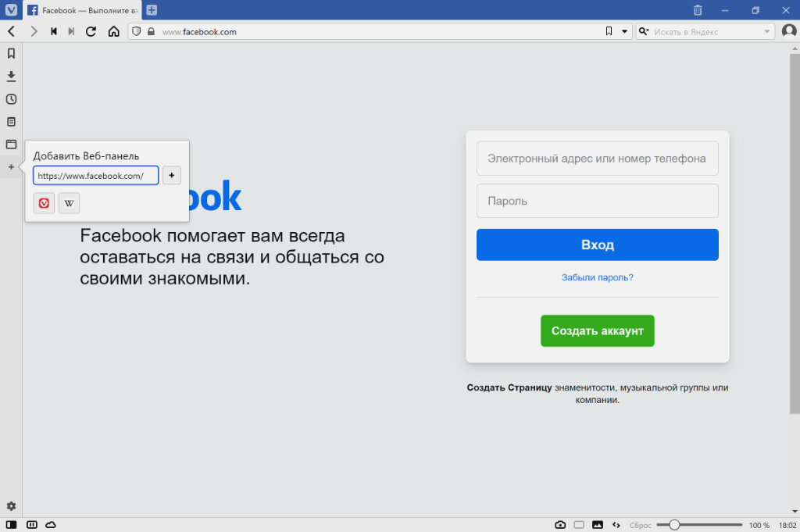This screenshot has width=800, height=532.
Task: Click the rewind history button
Action: click(54, 31)
